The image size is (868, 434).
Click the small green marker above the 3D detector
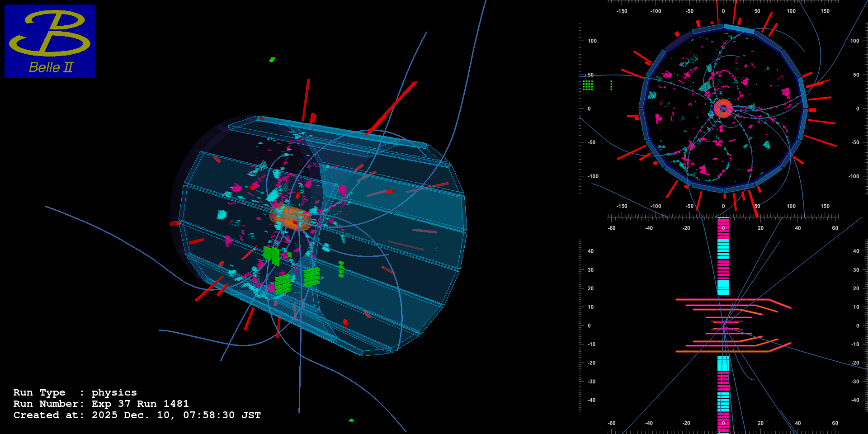click(x=272, y=59)
